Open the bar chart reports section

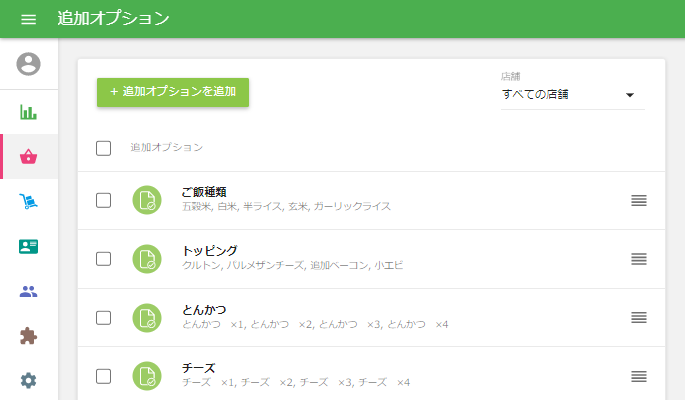pyautogui.click(x=29, y=111)
